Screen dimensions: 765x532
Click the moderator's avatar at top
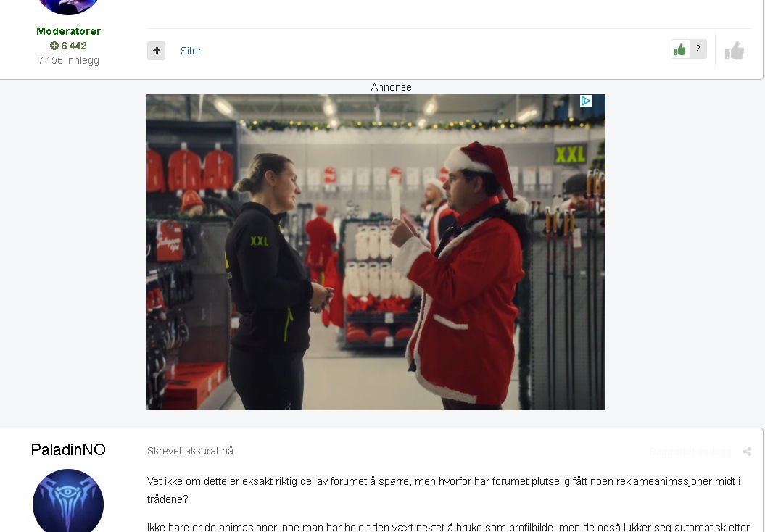tap(68, 7)
